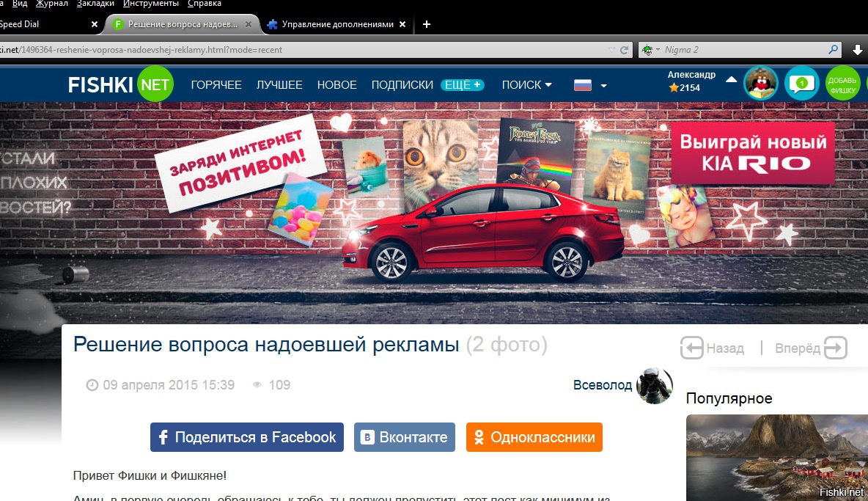The width and height of the screenshot is (868, 501).
Task: Open the Вид browser menu
Action: click(x=19, y=4)
